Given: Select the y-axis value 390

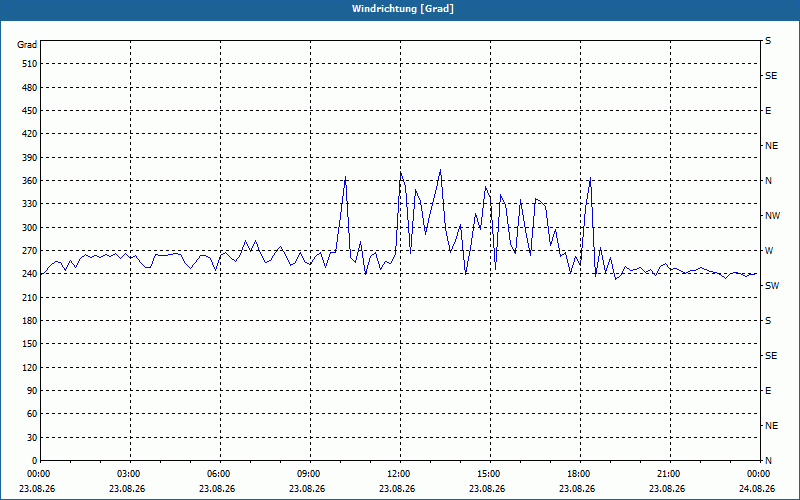Looking at the screenshot, I should click(30, 157).
